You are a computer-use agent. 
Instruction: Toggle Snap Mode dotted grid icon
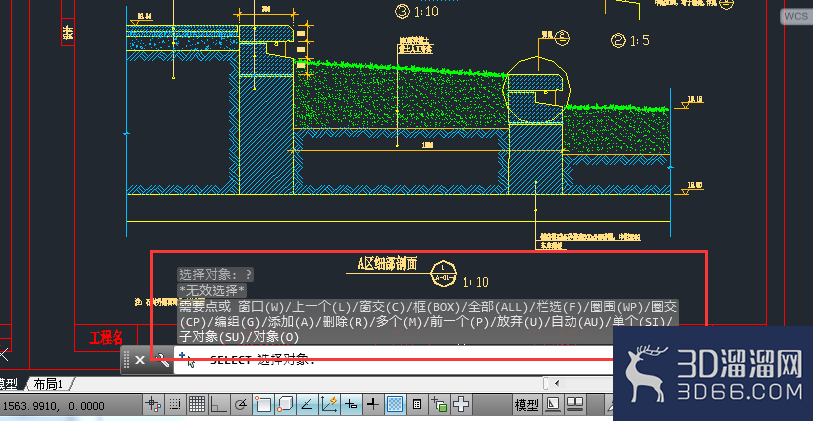[175, 404]
